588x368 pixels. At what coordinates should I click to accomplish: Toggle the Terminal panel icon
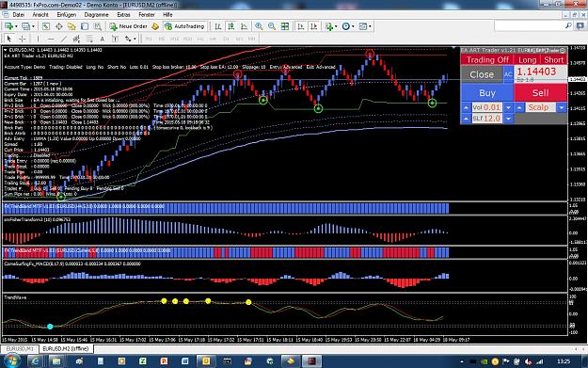[85, 26]
